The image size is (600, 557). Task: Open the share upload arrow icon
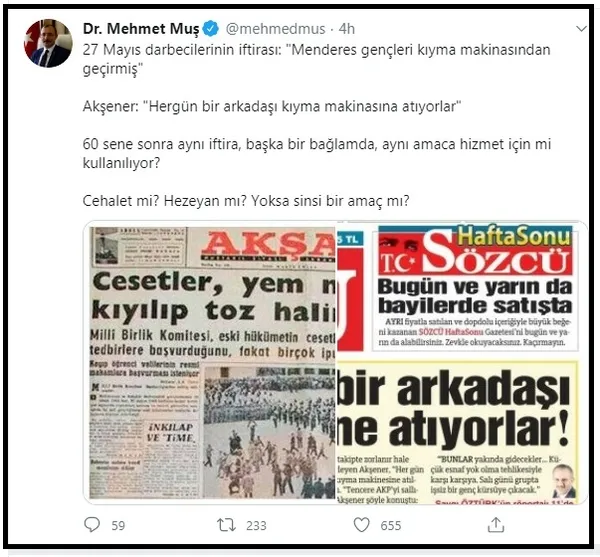(496, 524)
